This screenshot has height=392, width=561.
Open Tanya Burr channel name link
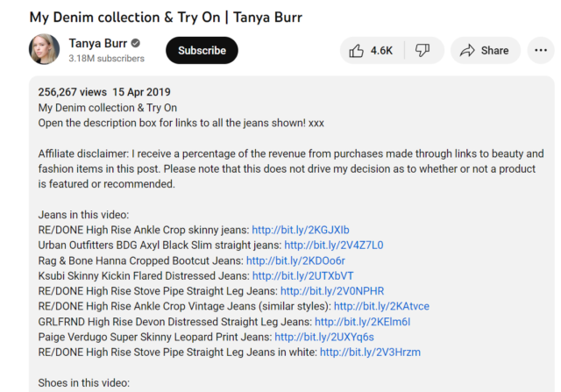(x=98, y=43)
